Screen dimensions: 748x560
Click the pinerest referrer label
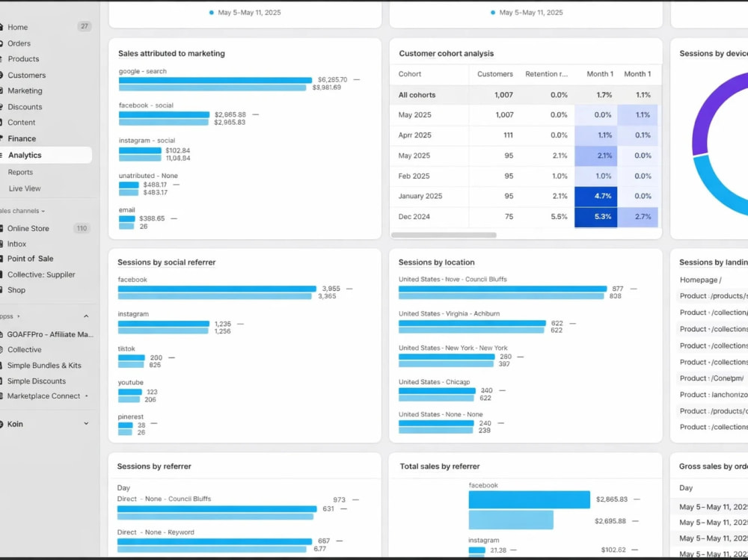(130, 417)
